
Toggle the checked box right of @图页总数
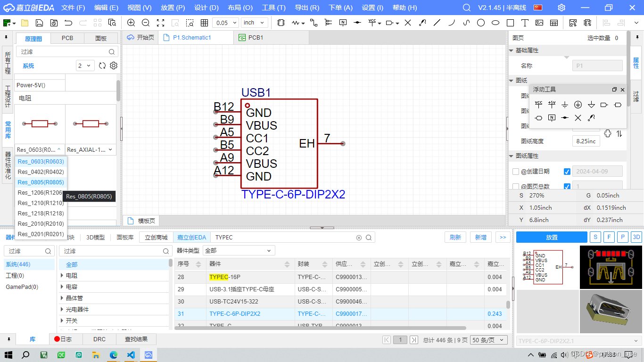[x=567, y=187]
